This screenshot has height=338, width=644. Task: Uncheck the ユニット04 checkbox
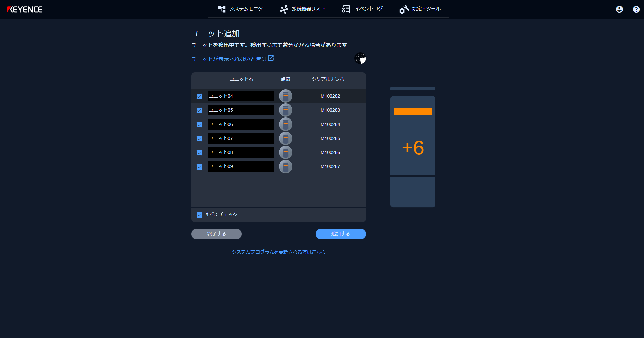[199, 96]
